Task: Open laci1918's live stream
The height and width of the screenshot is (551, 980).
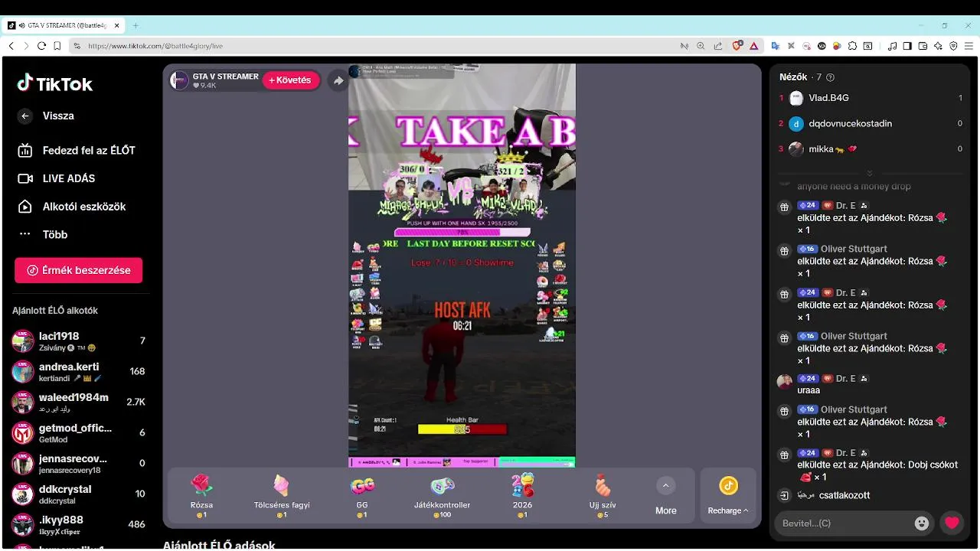Action: 78,341
